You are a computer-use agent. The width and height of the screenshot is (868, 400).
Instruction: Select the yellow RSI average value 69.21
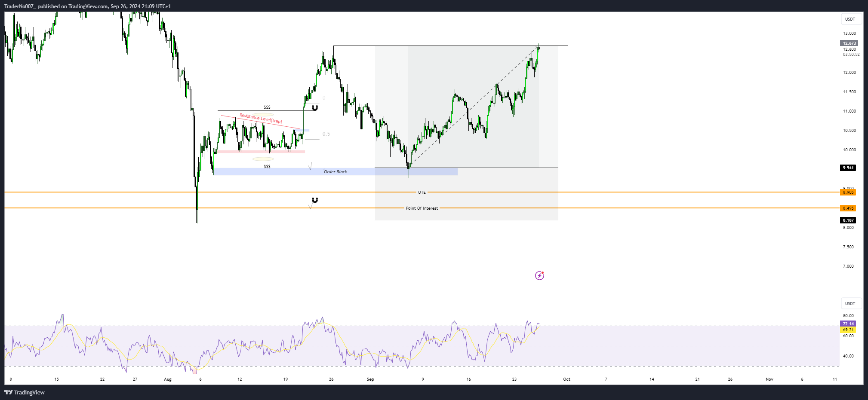click(x=848, y=330)
